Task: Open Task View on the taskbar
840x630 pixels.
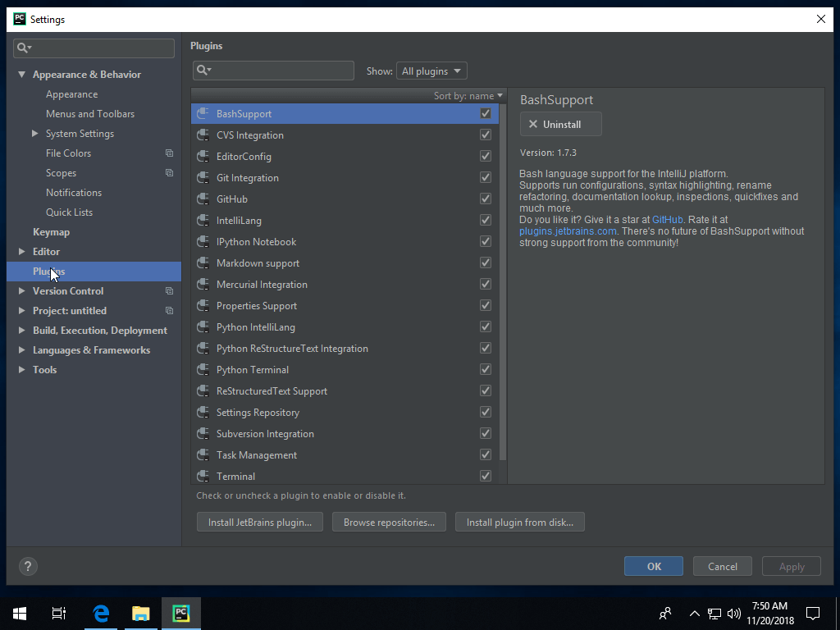Action: [x=59, y=614]
